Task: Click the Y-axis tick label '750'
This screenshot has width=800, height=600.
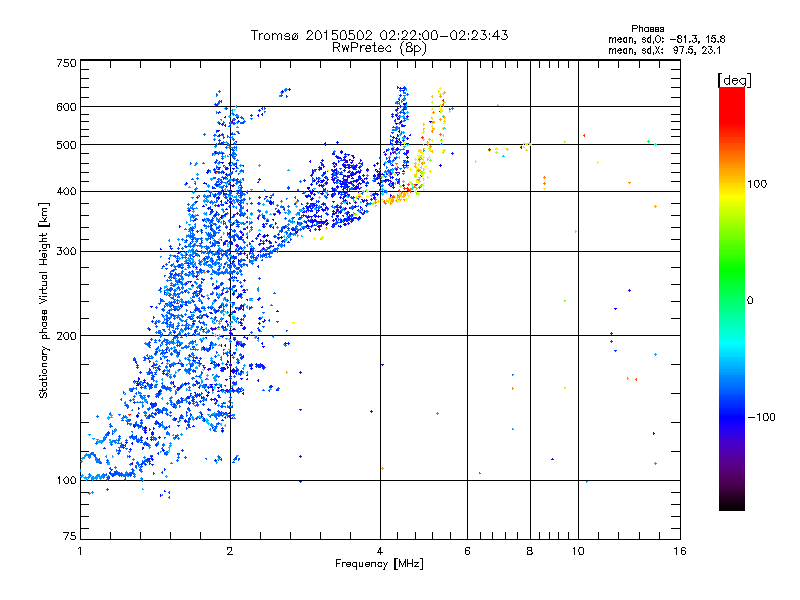Action: 66,63
